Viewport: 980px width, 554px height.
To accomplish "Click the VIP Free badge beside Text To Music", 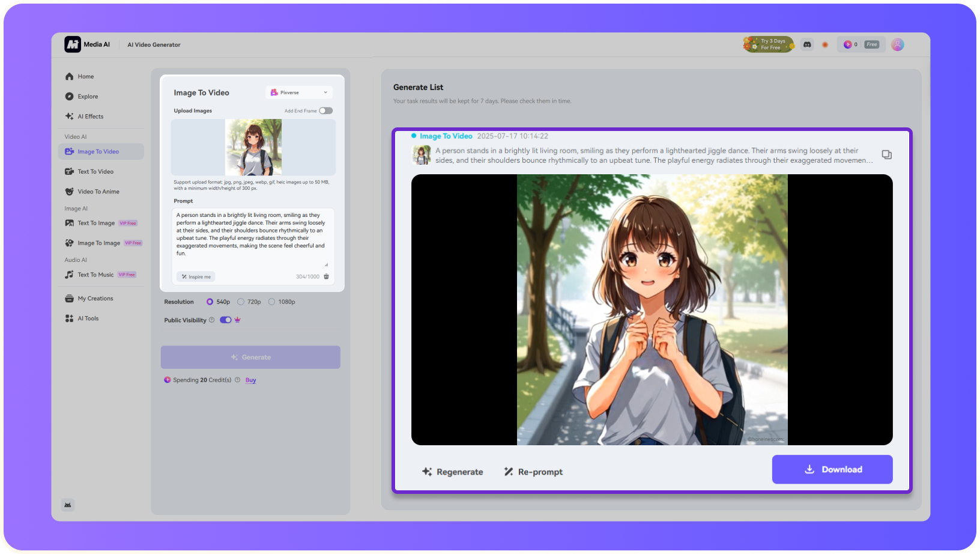I will pyautogui.click(x=127, y=275).
